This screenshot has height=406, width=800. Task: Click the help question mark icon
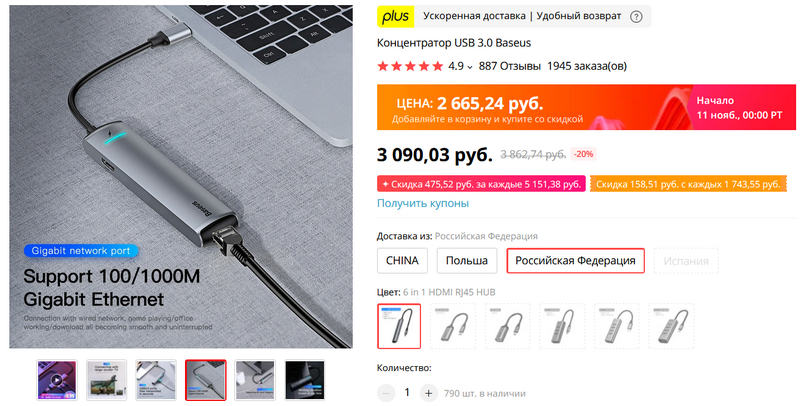click(x=636, y=16)
